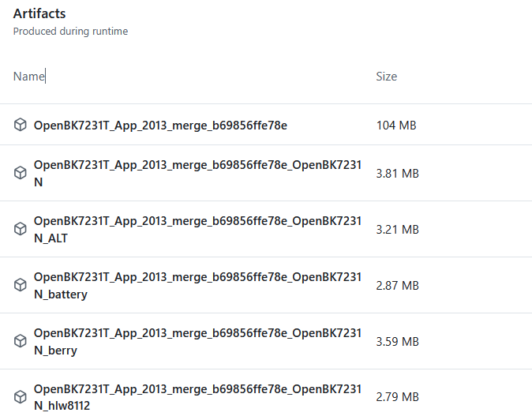Click package icon next to OpenBK7231N_ALT artifact
This screenshot has width=532, height=420.
[21, 229]
